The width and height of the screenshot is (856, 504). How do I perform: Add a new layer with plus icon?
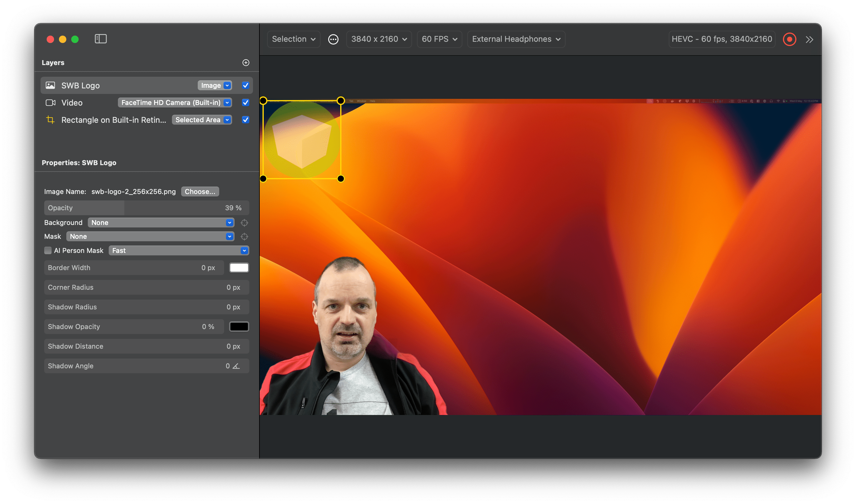click(246, 63)
